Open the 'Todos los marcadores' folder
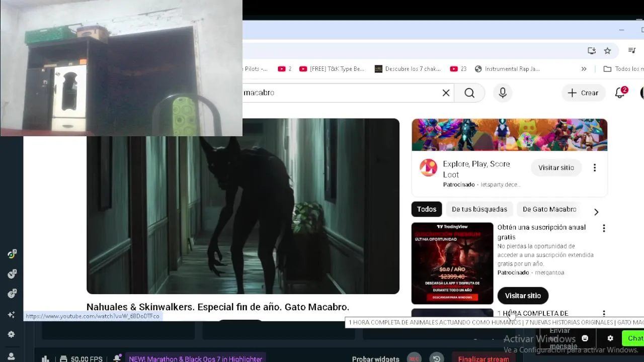Screen dimensions: 644x362 [624, 69]
